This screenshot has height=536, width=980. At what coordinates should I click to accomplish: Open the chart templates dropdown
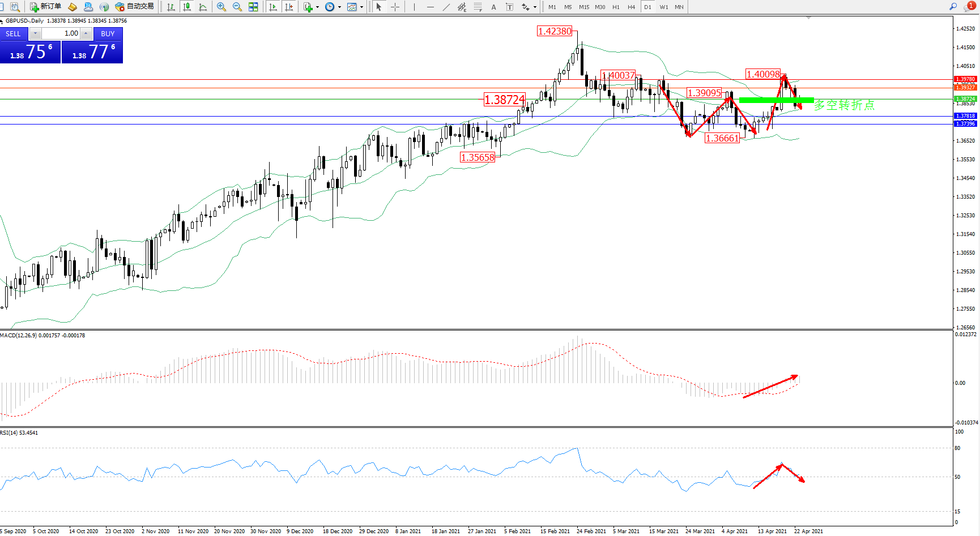(x=361, y=7)
